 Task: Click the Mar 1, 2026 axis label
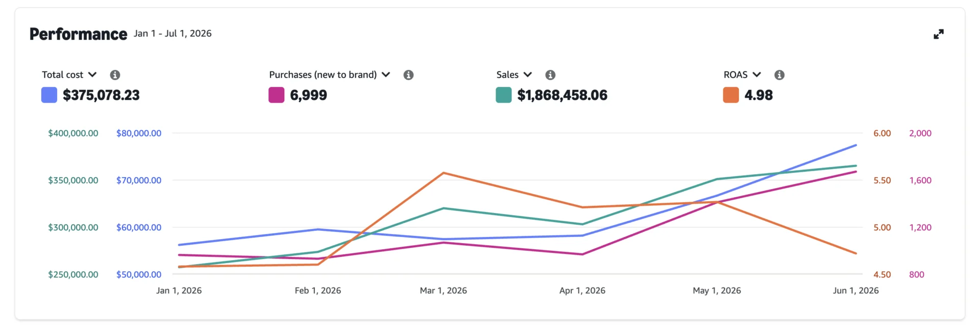tap(443, 291)
